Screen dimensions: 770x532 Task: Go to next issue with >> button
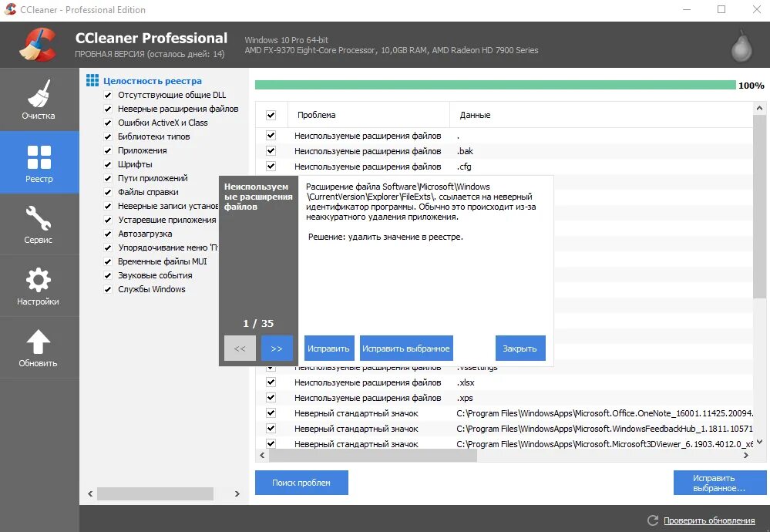tap(277, 348)
